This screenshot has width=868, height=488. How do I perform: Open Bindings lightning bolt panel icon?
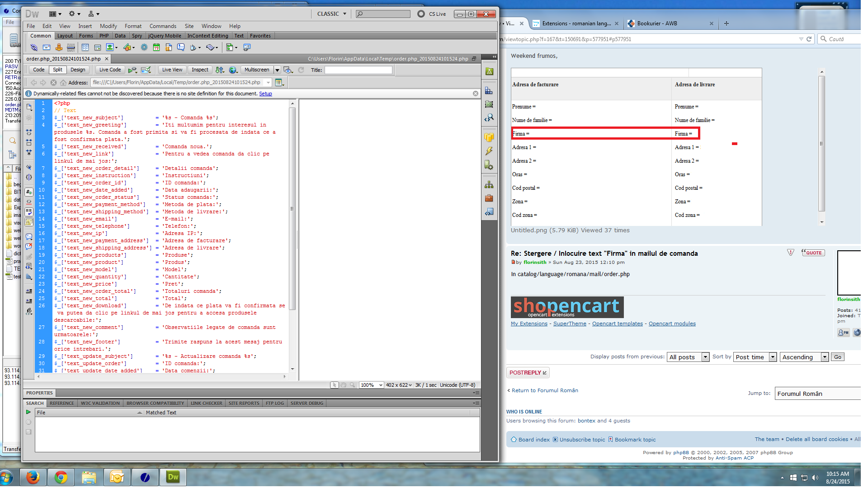pyautogui.click(x=489, y=151)
